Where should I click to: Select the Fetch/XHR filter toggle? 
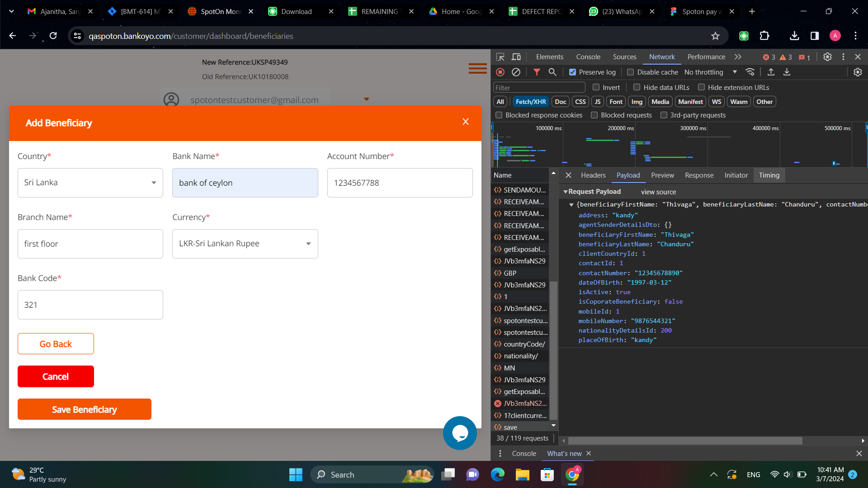pyautogui.click(x=531, y=102)
